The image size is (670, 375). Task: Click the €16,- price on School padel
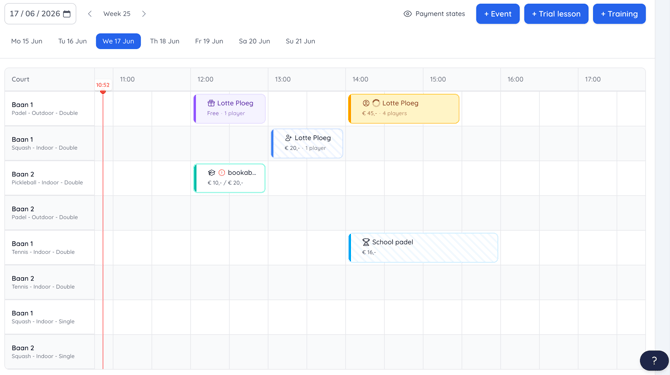[x=369, y=252]
